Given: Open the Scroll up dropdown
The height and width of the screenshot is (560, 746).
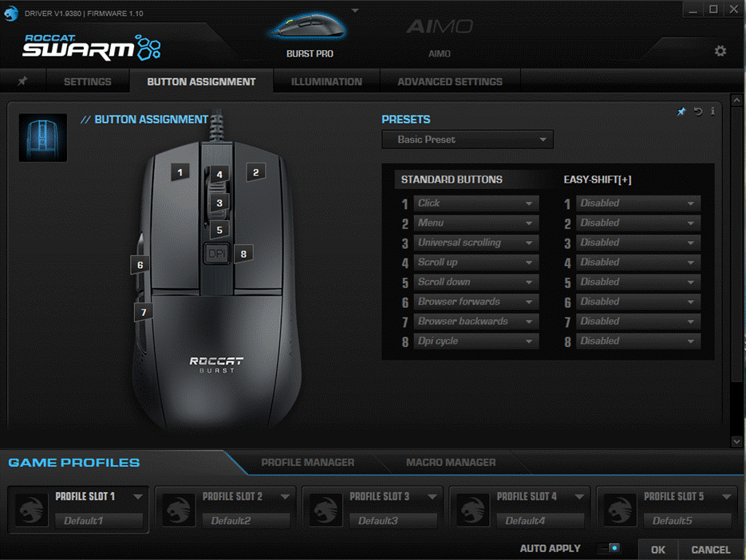Looking at the screenshot, I should point(476,262).
